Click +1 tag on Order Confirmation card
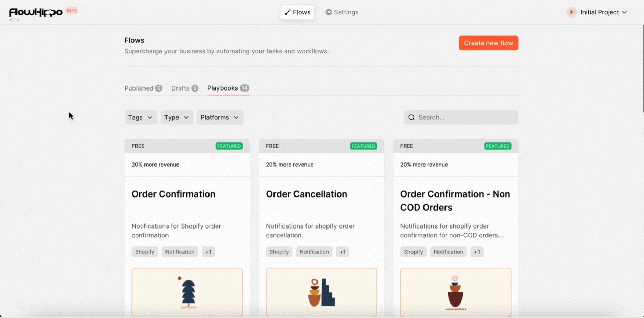Image resolution: width=644 pixels, height=318 pixels. tap(208, 252)
